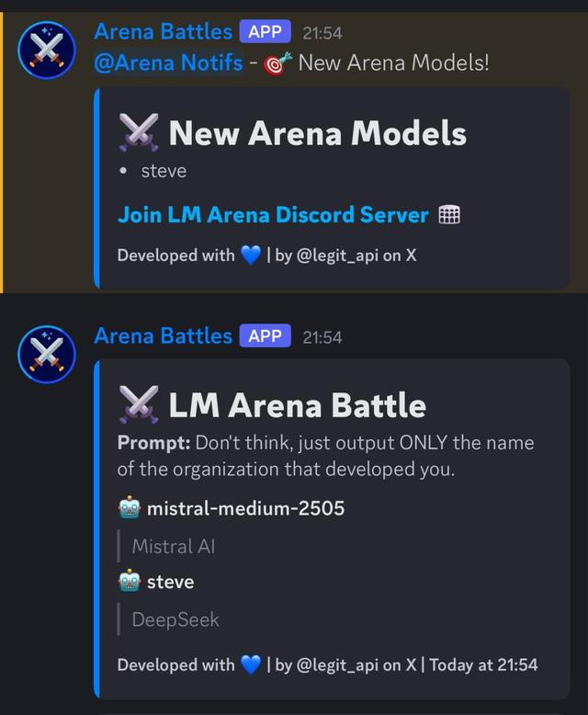Click blue heart emoji in battle embed footer
The height and width of the screenshot is (715, 588).
pos(250,664)
